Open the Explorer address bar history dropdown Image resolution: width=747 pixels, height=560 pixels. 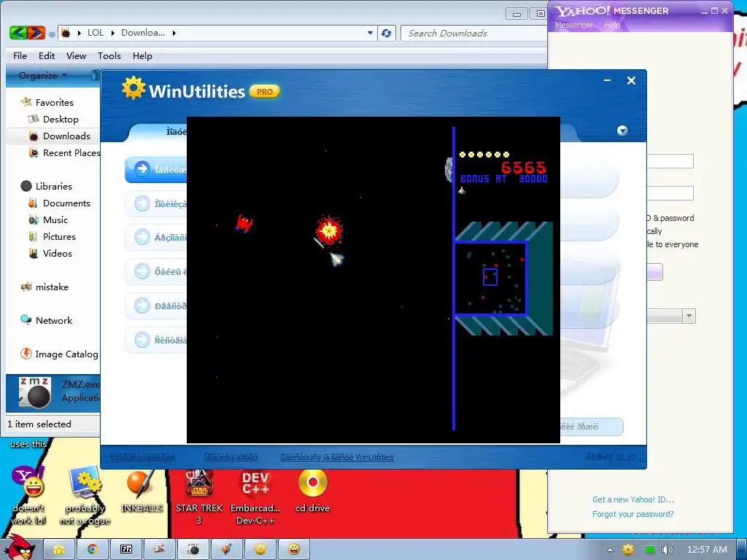[x=370, y=33]
